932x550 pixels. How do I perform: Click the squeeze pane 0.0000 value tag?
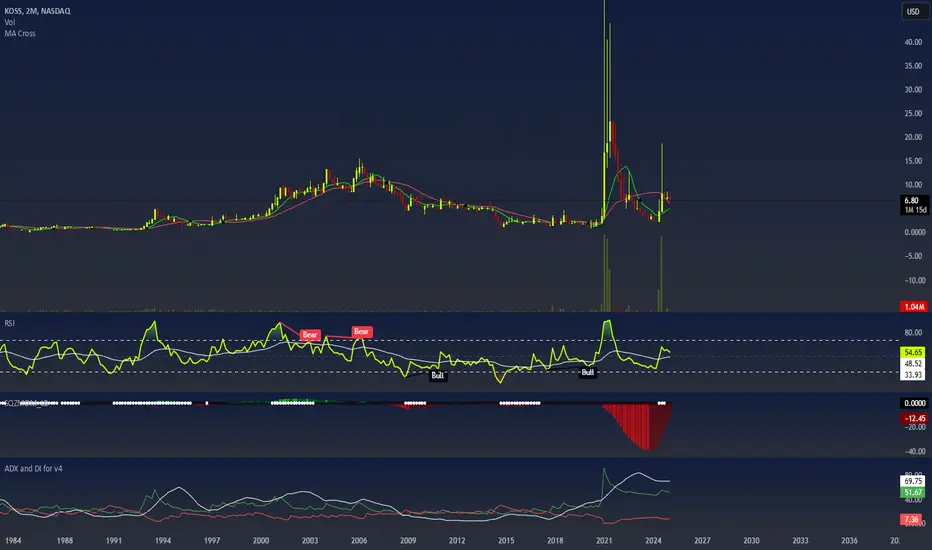click(x=914, y=403)
